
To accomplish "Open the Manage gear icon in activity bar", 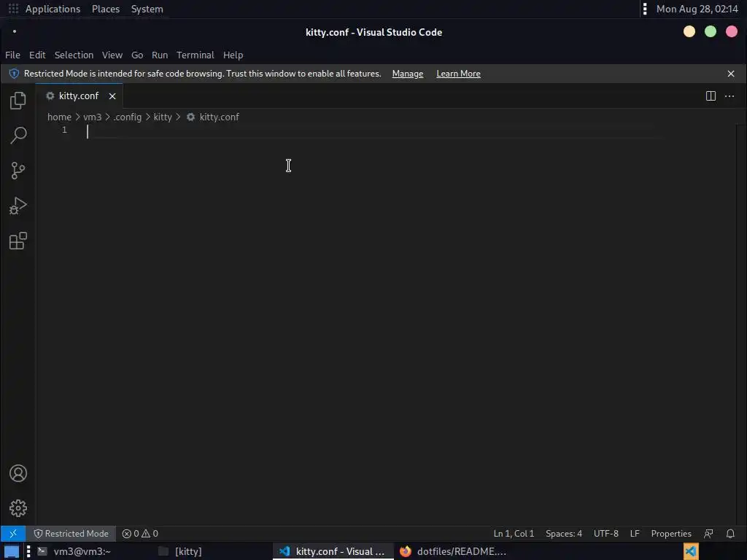I will tap(18, 508).
